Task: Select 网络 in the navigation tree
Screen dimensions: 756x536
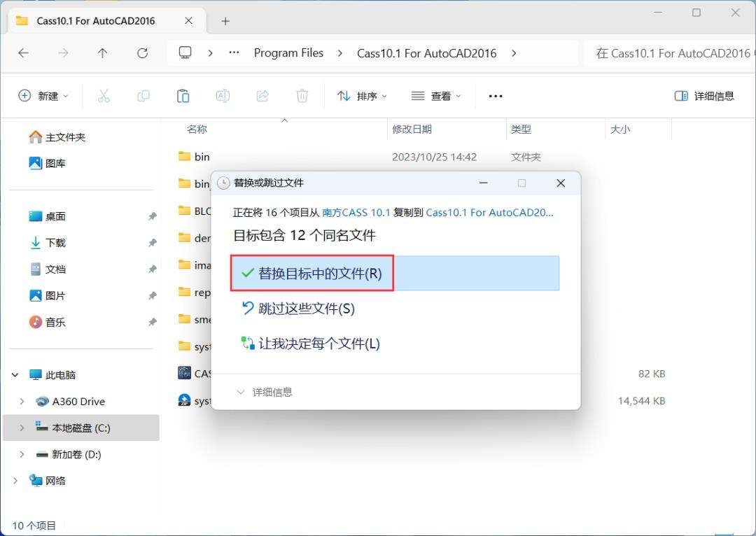Action: pyautogui.click(x=48, y=481)
